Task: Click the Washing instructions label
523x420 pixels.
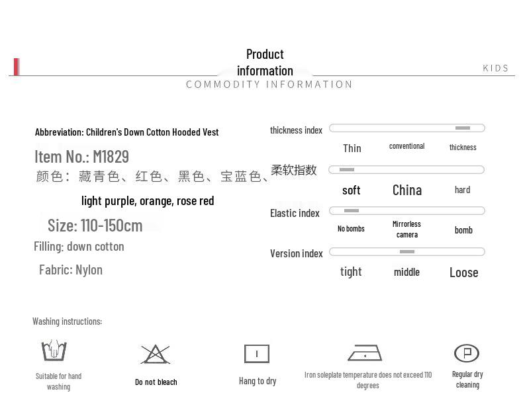Action: pos(68,321)
